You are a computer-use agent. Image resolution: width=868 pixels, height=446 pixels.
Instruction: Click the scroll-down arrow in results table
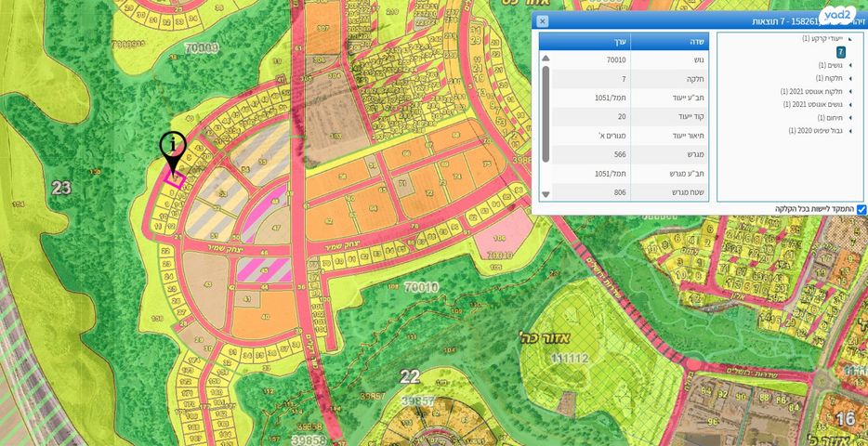coord(546,194)
